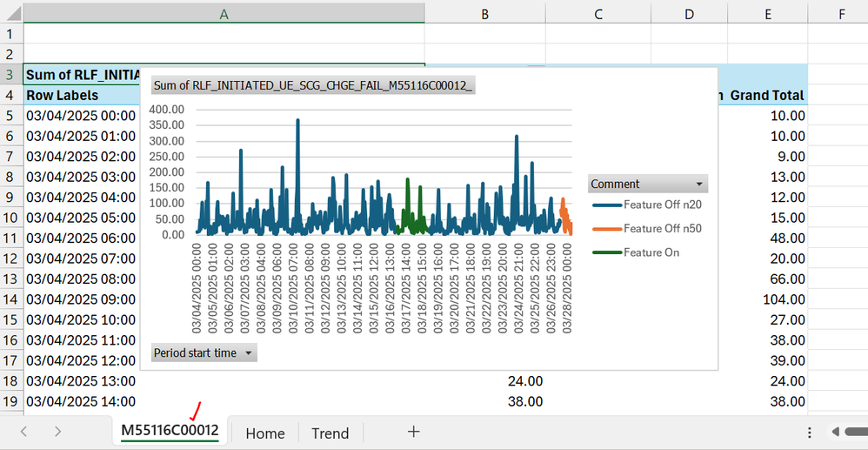Click x-axis label 03/04/2025 00:00 on chart

(197, 286)
